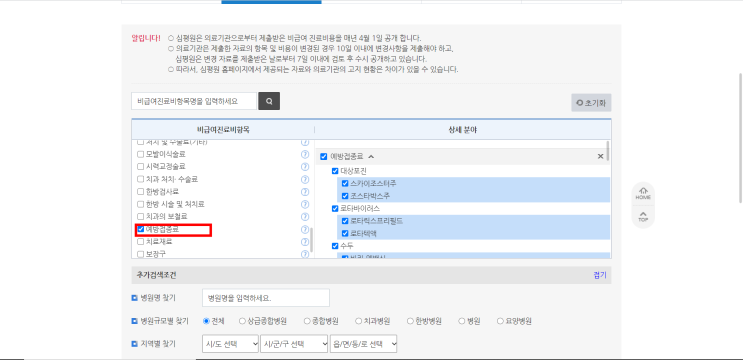Click the 초기화 reset button

[591, 103]
